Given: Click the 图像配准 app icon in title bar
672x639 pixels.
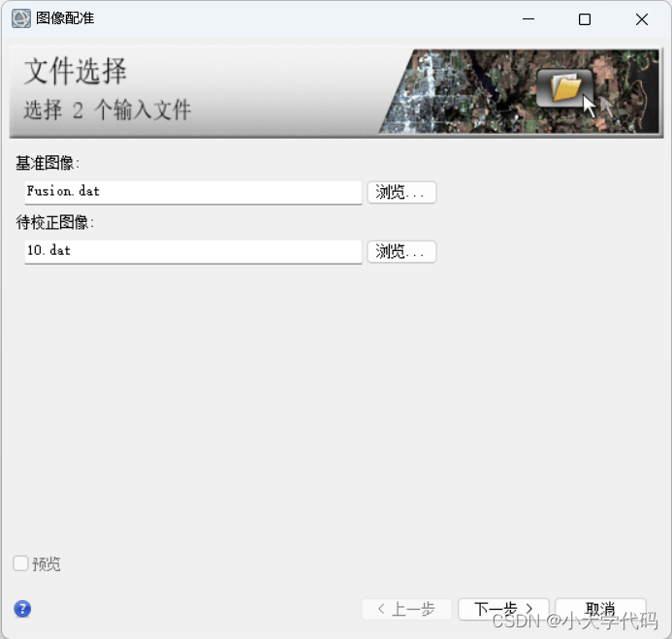Looking at the screenshot, I should [21, 18].
